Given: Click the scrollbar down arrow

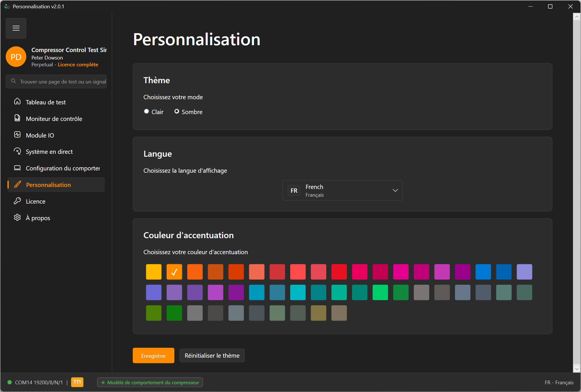Looking at the screenshot, I should point(577,369).
